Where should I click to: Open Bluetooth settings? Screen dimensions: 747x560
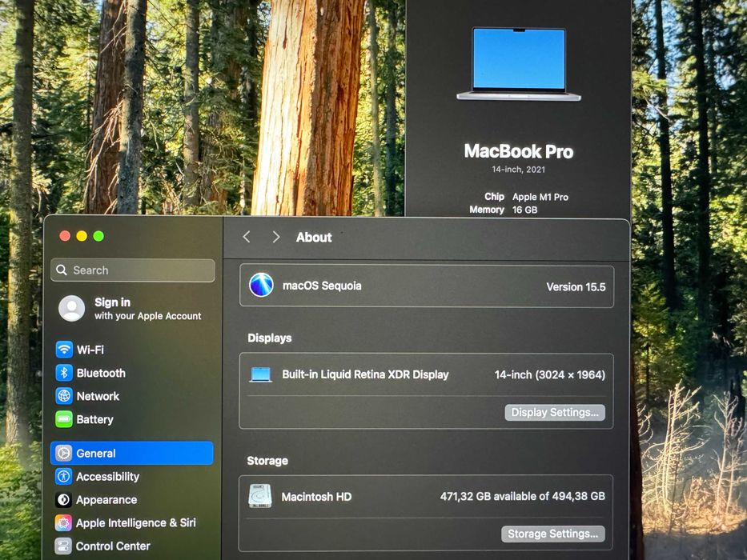tap(132, 373)
